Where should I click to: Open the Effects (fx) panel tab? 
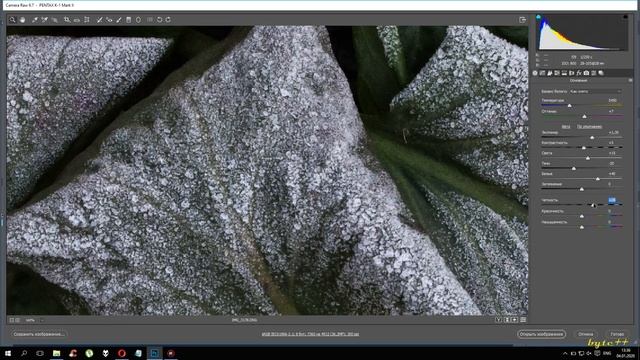pyautogui.click(x=579, y=73)
